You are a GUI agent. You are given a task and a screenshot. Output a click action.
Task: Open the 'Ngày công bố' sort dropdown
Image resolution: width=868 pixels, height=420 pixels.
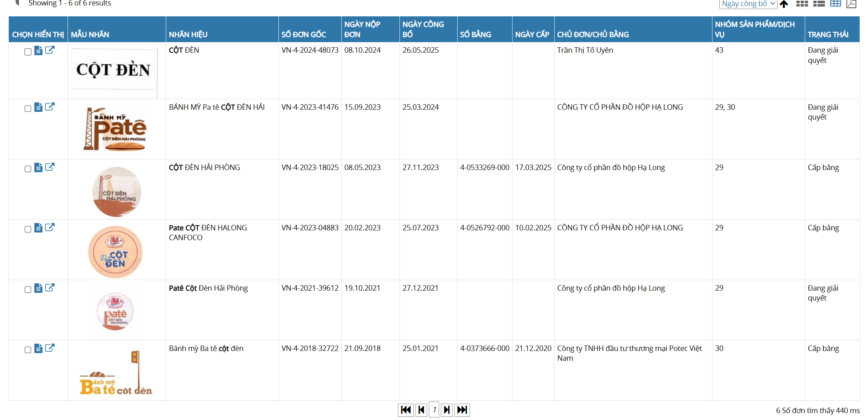748,4
